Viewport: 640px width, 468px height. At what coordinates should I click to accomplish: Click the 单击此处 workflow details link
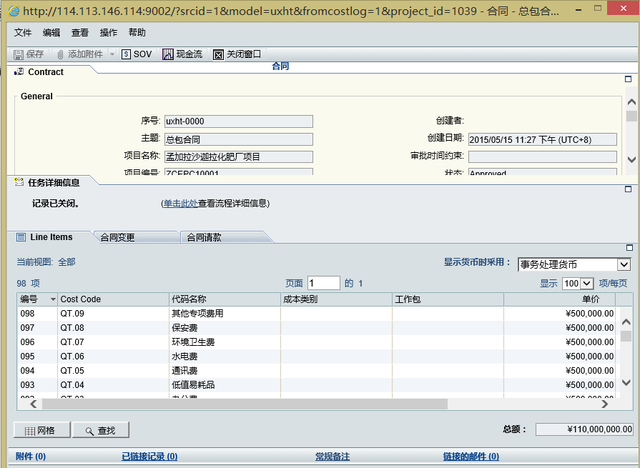click(x=180, y=203)
